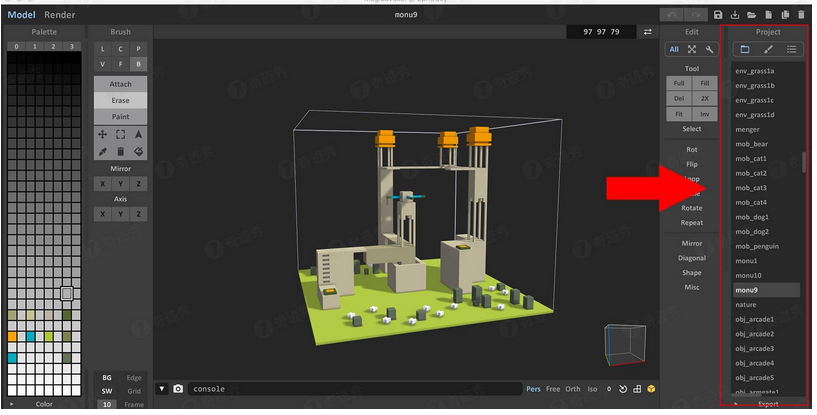
Task: Expand the Mirror section in the Edit panel
Action: coord(691,243)
